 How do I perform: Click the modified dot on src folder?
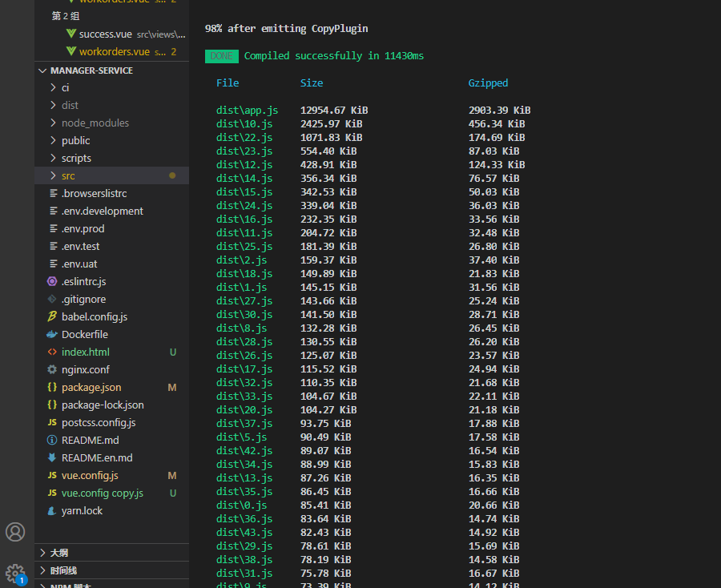point(172,175)
